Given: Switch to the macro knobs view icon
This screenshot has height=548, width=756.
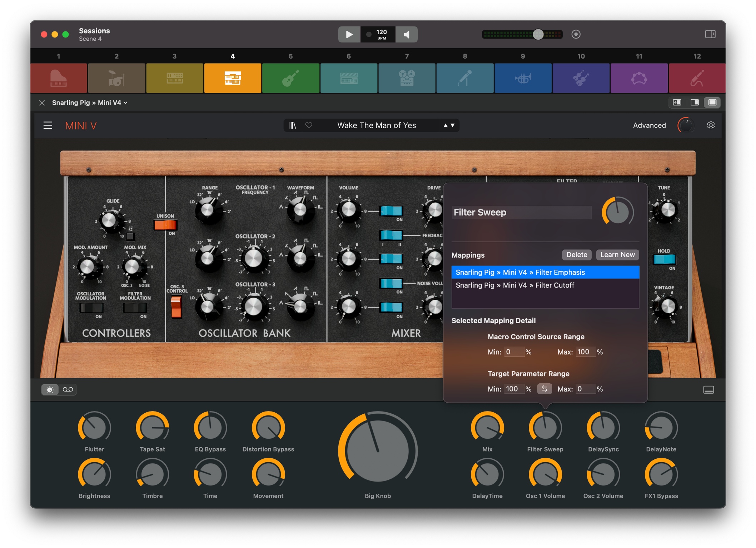Looking at the screenshot, I should point(50,389).
